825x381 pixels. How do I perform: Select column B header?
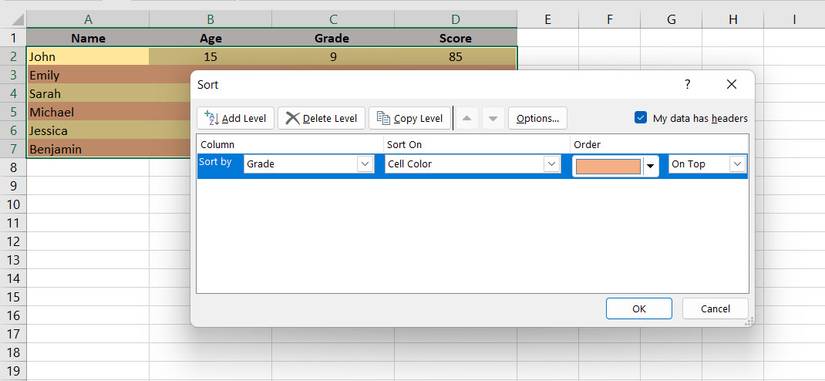(210, 19)
